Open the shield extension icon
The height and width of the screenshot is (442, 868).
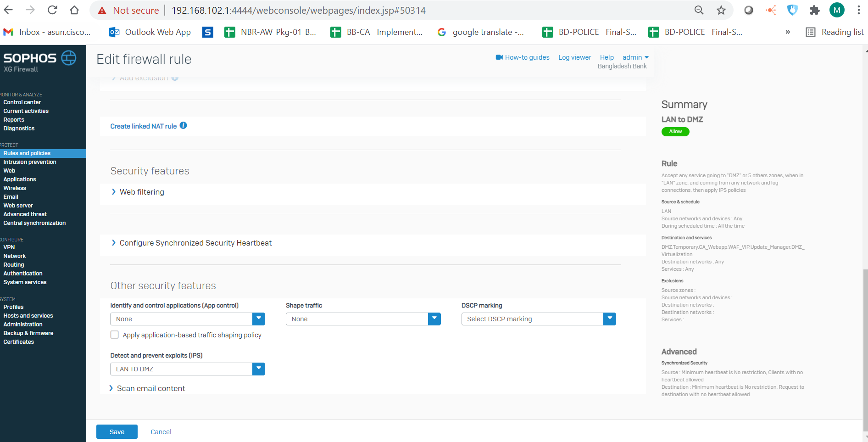(x=793, y=10)
